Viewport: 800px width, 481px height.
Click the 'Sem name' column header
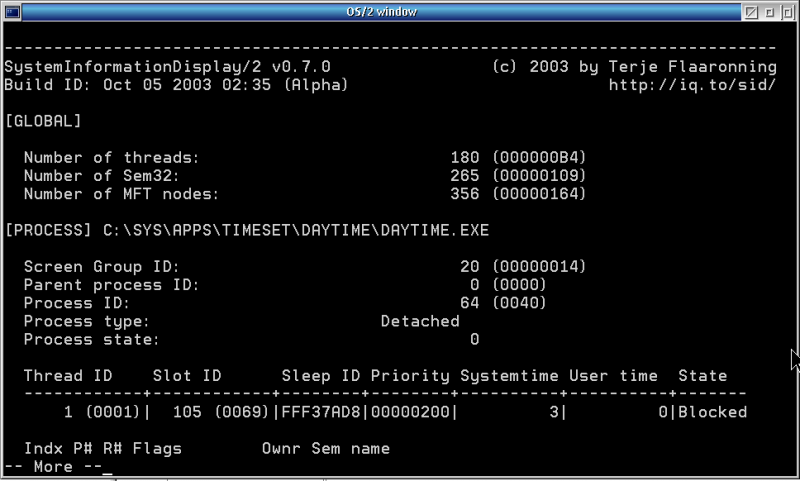[x=351, y=448]
